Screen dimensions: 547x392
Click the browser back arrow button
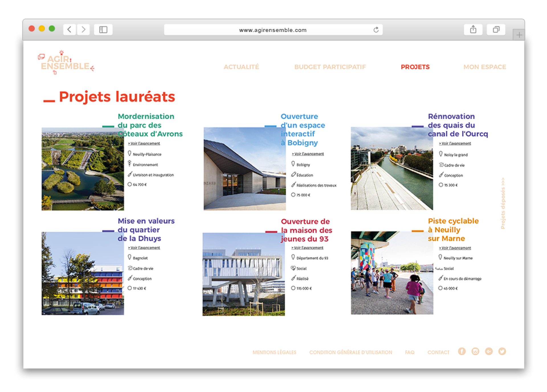[69, 29]
